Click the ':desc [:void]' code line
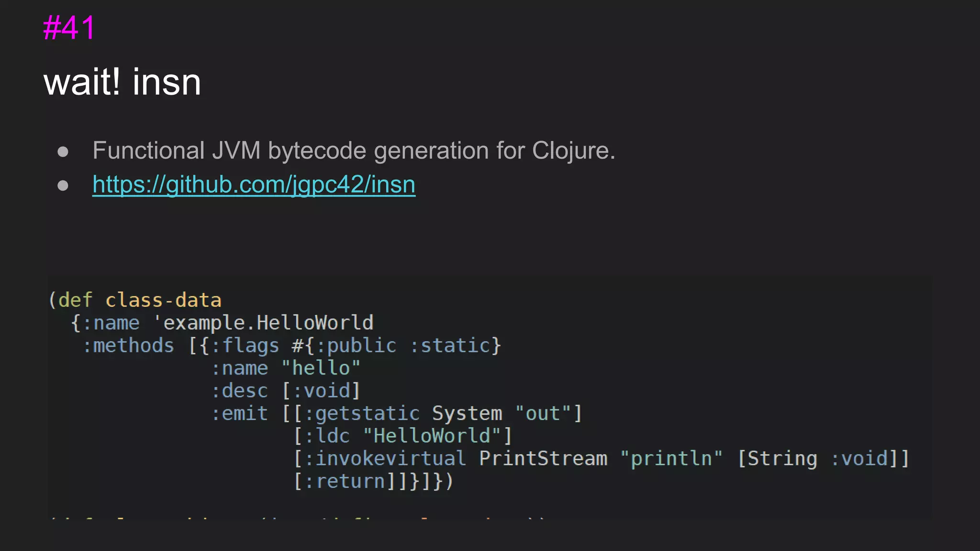Image resolution: width=980 pixels, height=551 pixels. click(x=286, y=391)
